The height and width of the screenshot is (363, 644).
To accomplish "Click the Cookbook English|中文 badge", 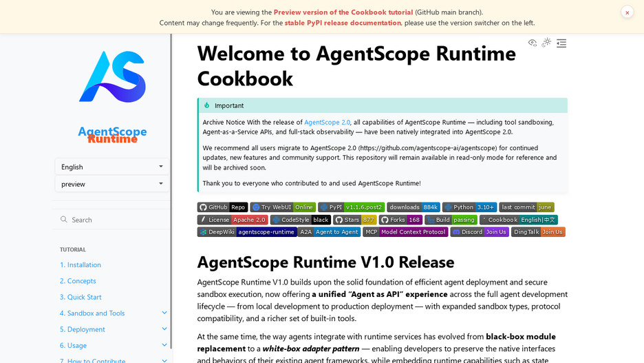I will point(519,220).
